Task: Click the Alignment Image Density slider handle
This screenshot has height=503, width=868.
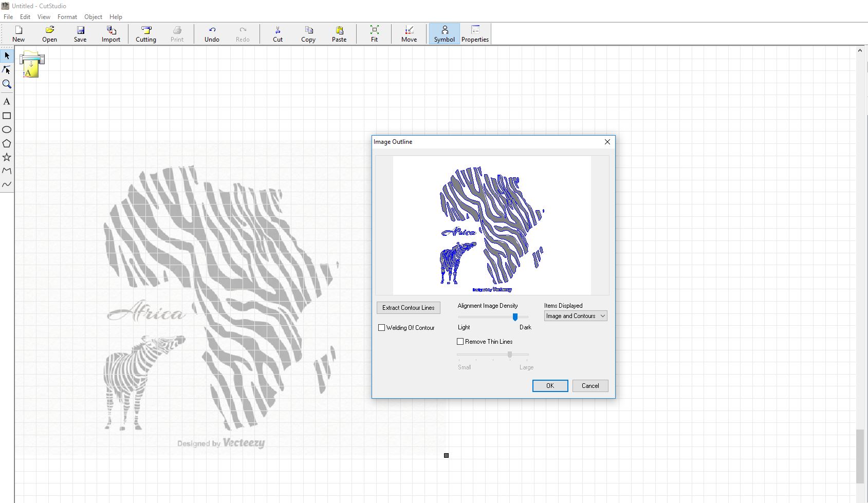Action: (515, 317)
